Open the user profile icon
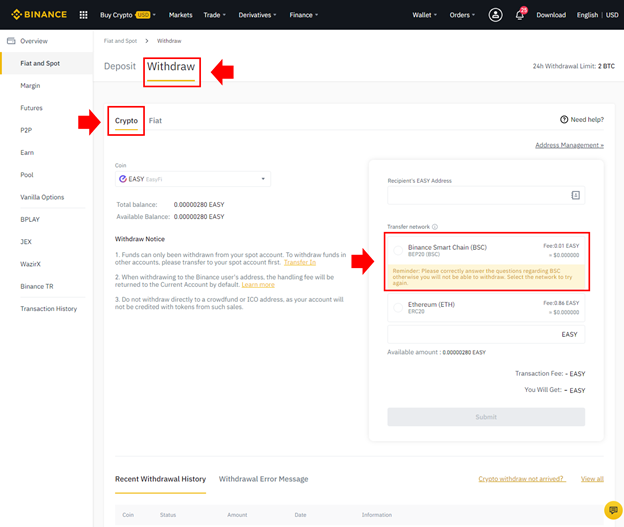Image resolution: width=624 pixels, height=527 pixels. point(495,15)
